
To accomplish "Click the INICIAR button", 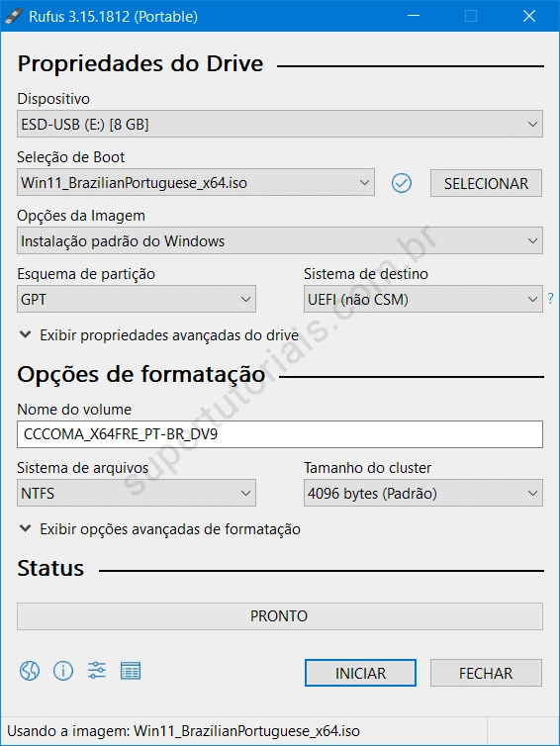I will click(360, 673).
